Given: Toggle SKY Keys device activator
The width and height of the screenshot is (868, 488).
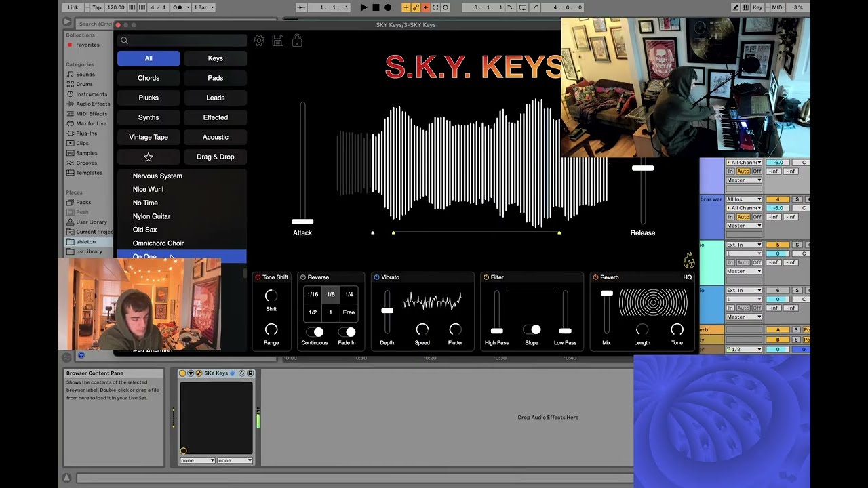Looking at the screenshot, I should (x=182, y=373).
